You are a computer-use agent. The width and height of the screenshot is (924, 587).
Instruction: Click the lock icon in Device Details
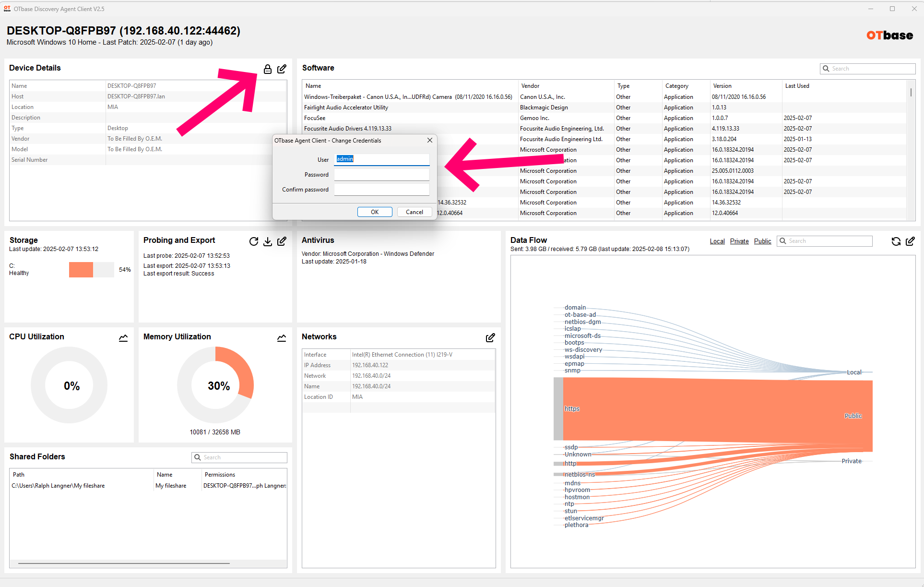click(x=268, y=69)
